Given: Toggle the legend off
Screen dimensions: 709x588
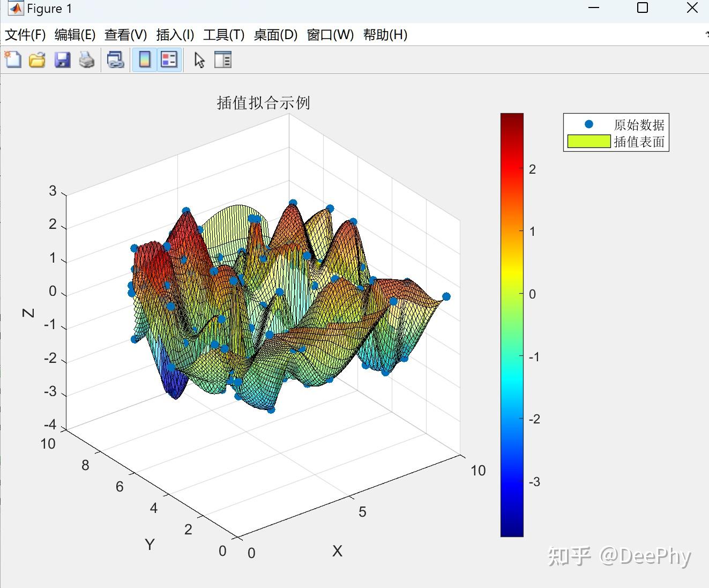Looking at the screenshot, I should tap(169, 59).
